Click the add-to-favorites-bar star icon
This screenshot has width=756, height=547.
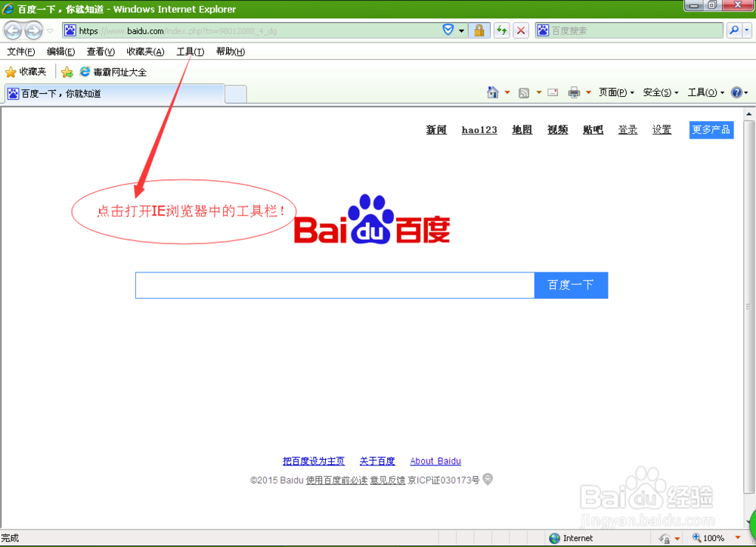tap(67, 73)
